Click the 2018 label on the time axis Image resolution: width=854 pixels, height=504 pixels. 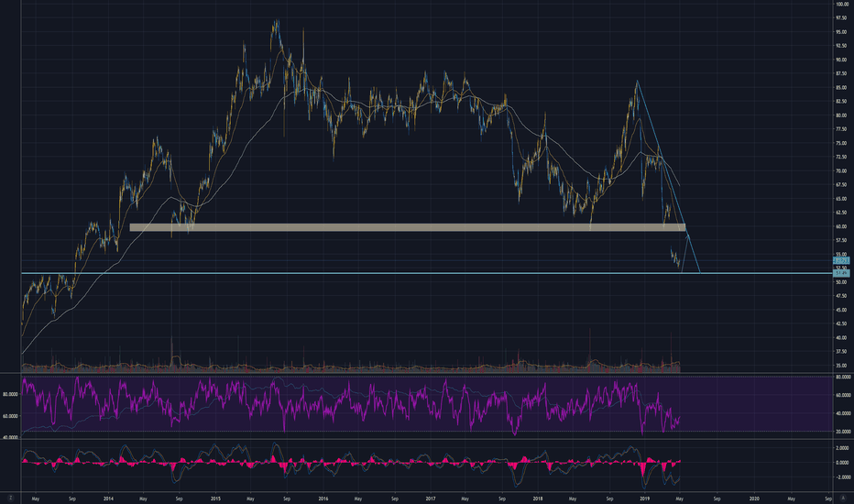tap(538, 499)
